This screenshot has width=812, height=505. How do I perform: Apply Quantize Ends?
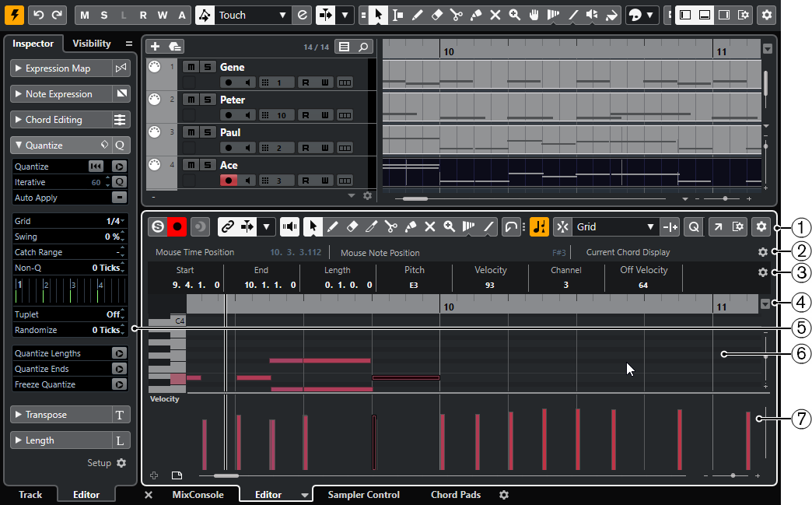(119, 369)
